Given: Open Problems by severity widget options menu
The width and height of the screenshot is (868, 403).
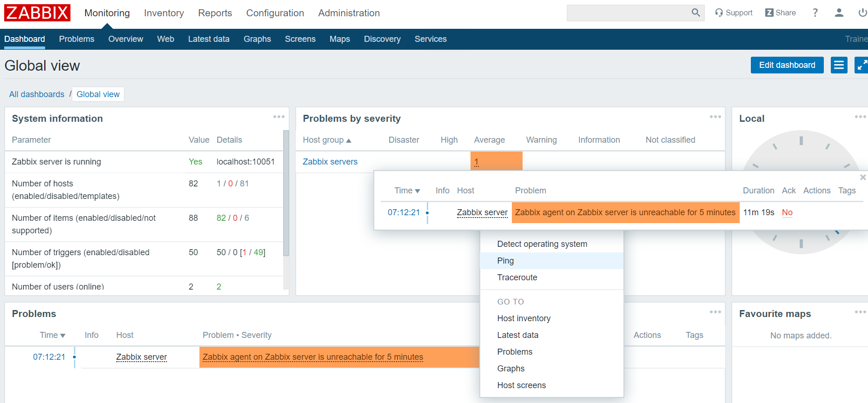Looking at the screenshot, I should point(716,117).
